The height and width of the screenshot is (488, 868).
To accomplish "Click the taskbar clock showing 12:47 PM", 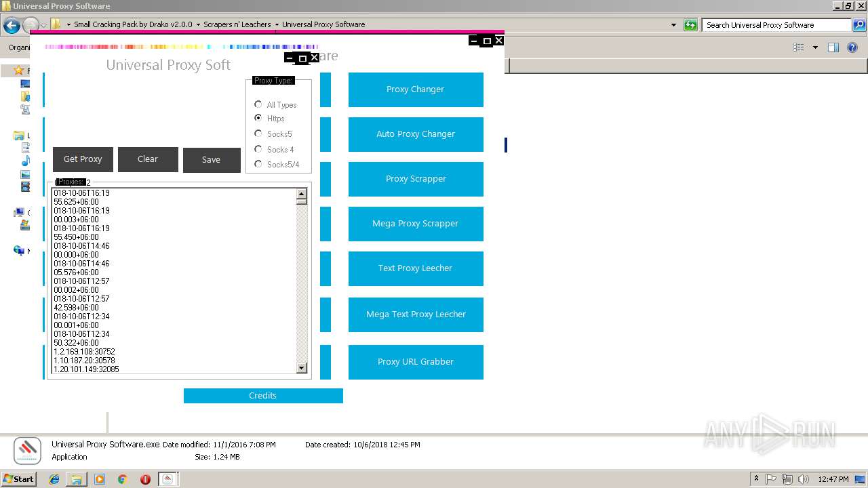I will click(x=833, y=479).
